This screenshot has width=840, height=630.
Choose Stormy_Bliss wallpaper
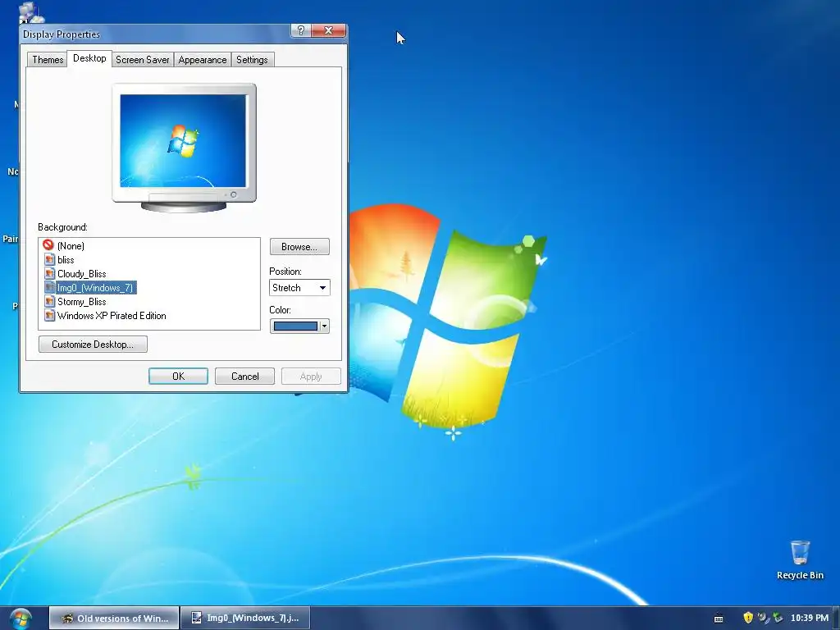82,302
